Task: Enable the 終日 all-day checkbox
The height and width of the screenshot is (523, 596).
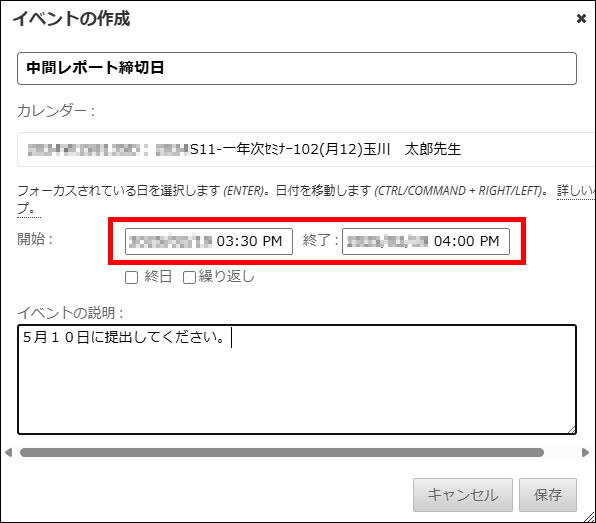Action: click(132, 277)
